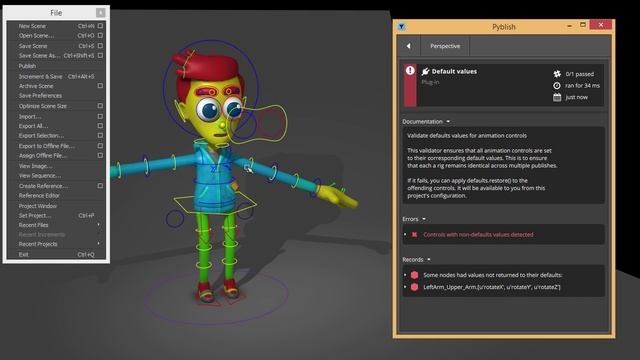This screenshot has height=360, width=640.
Task: Maximize the Pyblish window
Action: 583,25
